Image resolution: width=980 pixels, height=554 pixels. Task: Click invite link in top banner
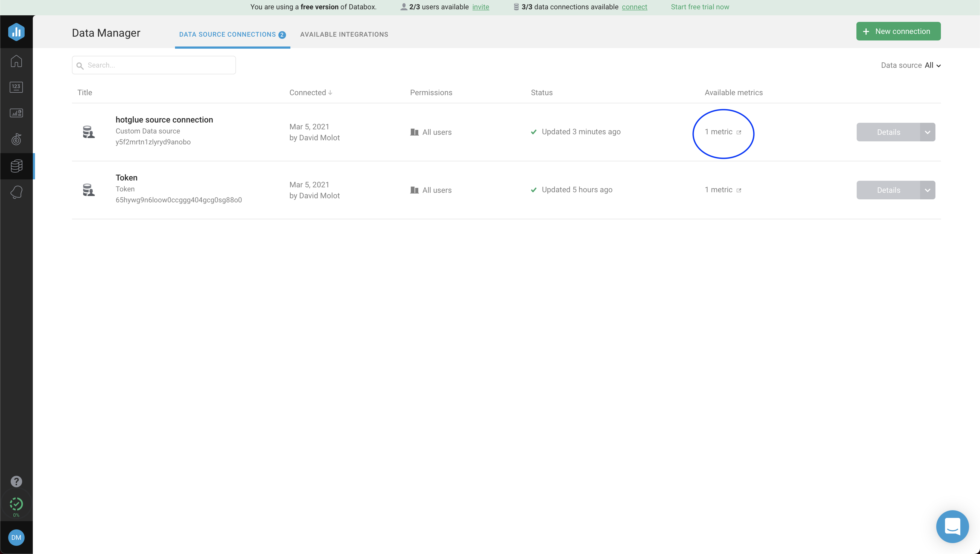[x=480, y=7]
